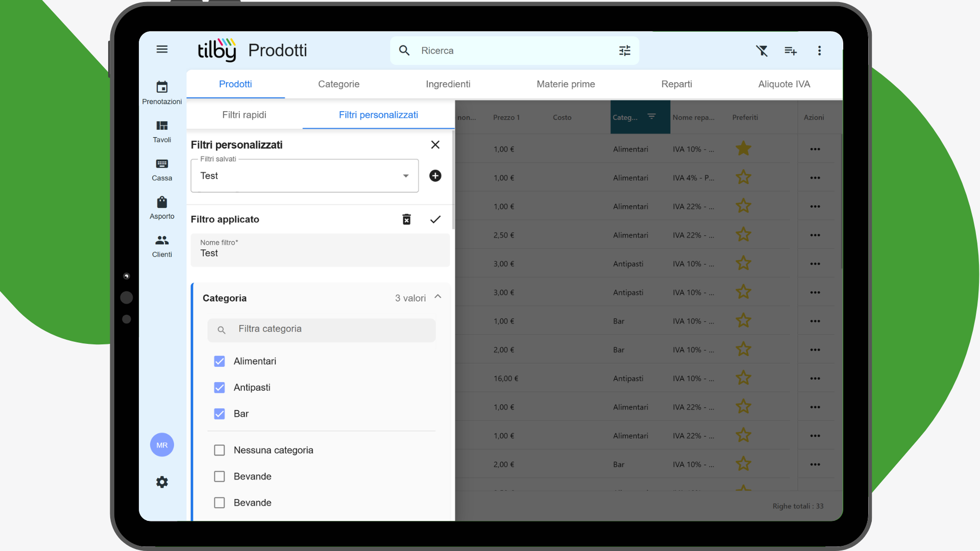Switch to the Prodotti tab
The width and height of the screenshot is (980, 551).
coord(235,84)
